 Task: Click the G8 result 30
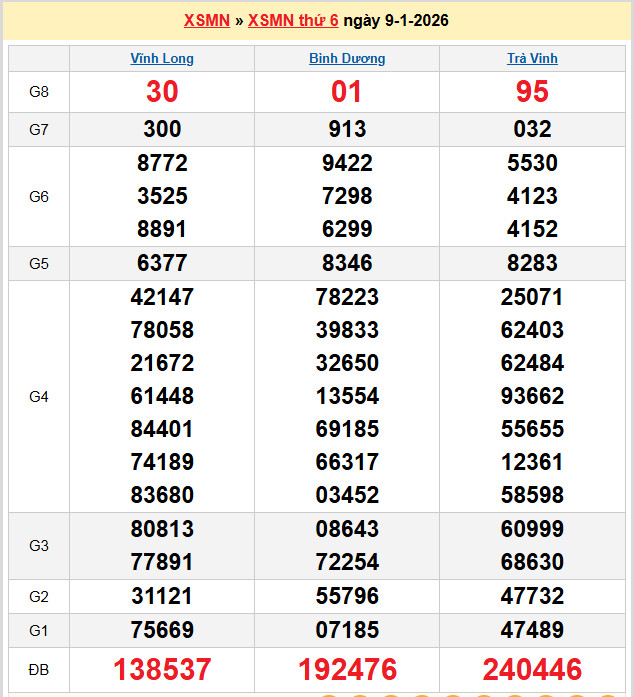pos(162,92)
